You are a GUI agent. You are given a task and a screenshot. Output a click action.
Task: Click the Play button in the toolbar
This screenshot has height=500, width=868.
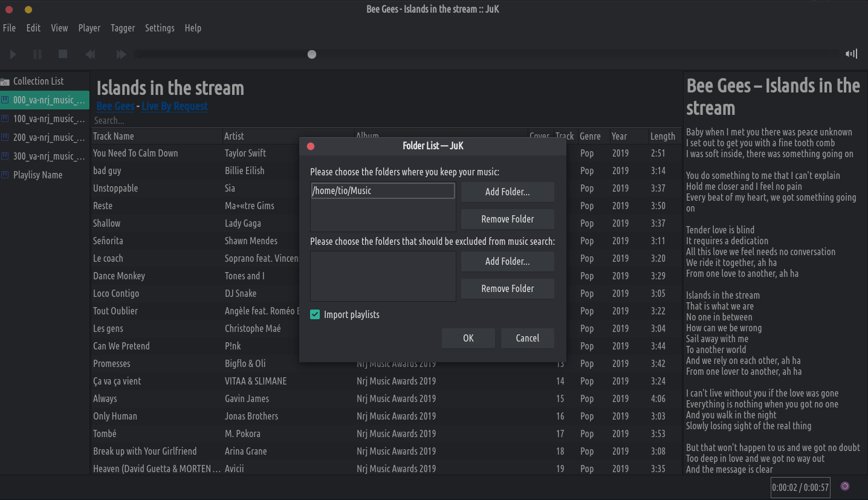tap(13, 54)
